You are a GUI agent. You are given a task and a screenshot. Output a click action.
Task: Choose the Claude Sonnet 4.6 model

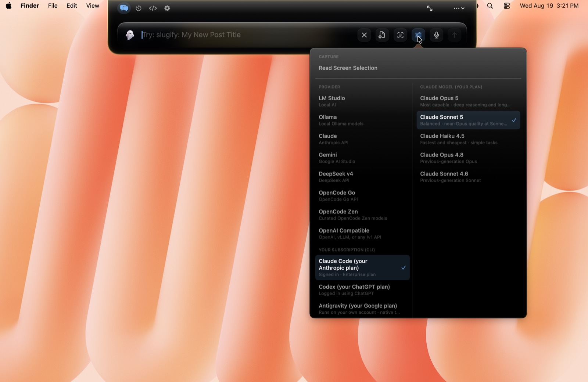[468, 177]
